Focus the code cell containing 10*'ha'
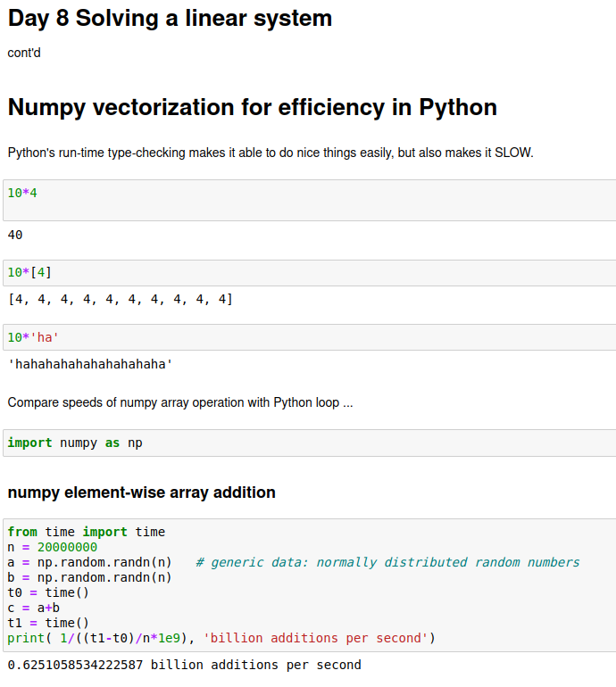616x687 pixels. tap(308, 337)
